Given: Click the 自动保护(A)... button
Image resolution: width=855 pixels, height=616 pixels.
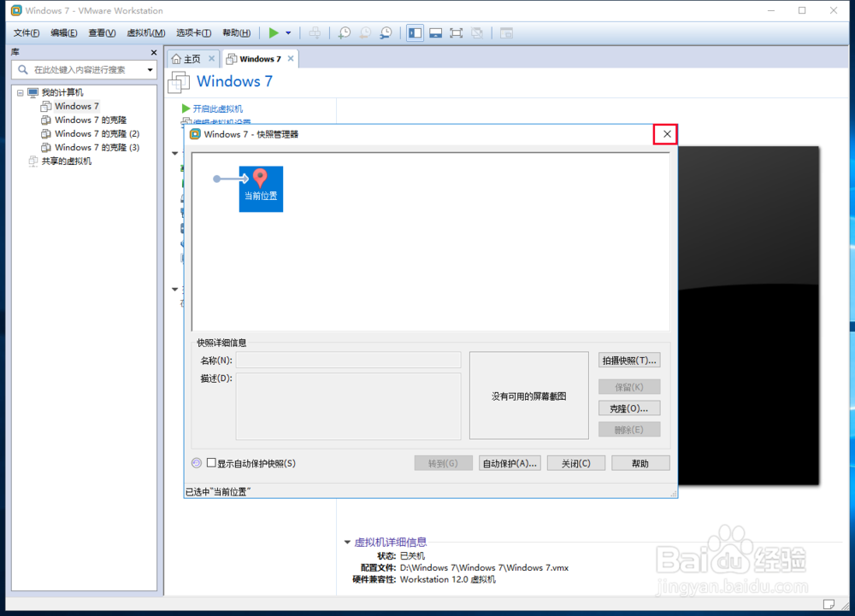Looking at the screenshot, I should pyautogui.click(x=510, y=464).
